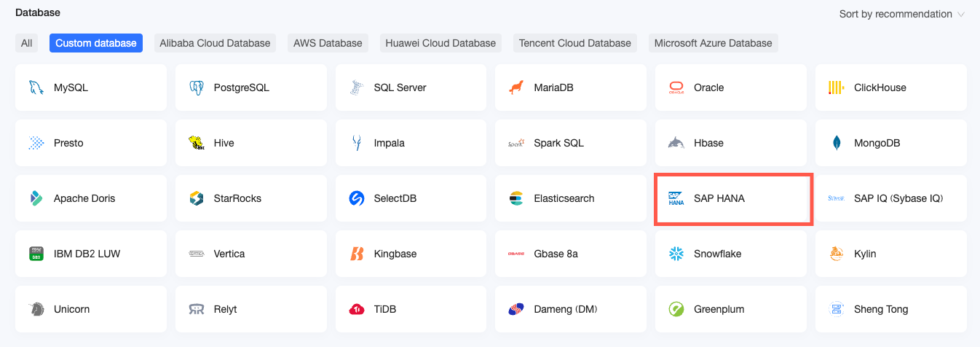Click the Hbase orca icon
The image size is (980, 347).
click(676, 143)
